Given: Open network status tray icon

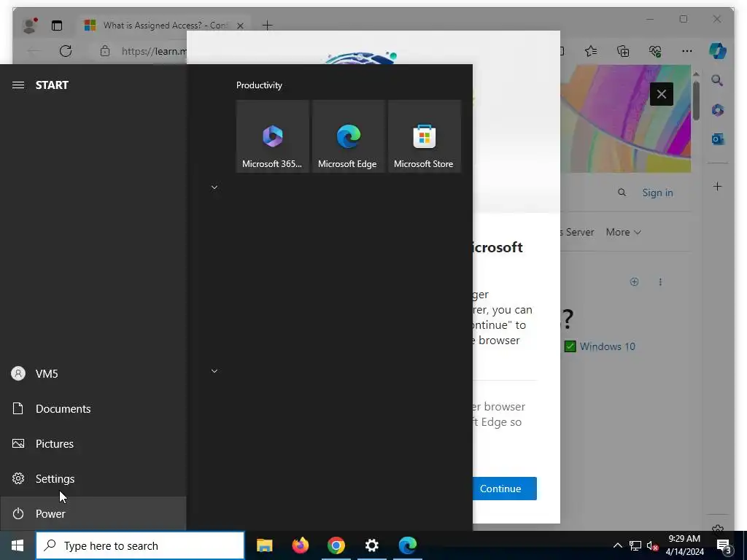Looking at the screenshot, I should point(635,545).
